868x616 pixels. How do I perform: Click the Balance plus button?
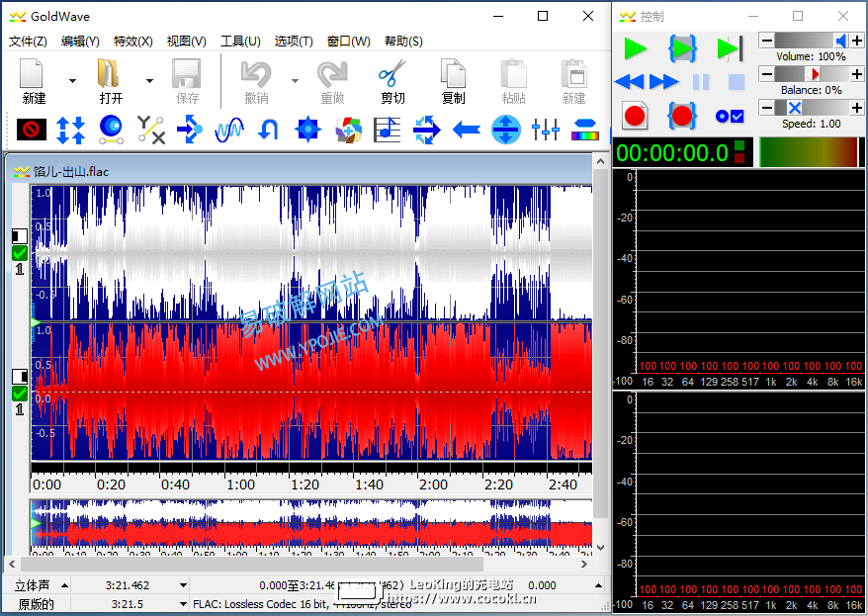coord(857,73)
